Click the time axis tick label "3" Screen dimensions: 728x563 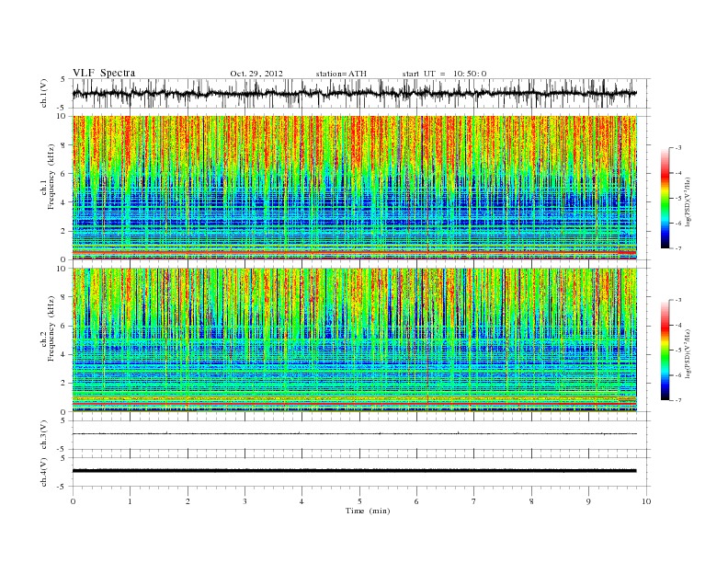245,501
